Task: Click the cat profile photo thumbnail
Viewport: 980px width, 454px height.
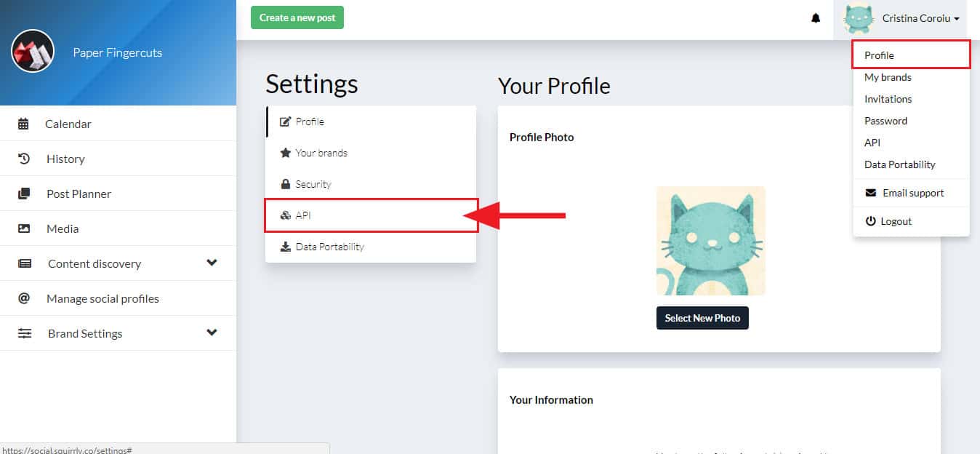Action: [710, 241]
